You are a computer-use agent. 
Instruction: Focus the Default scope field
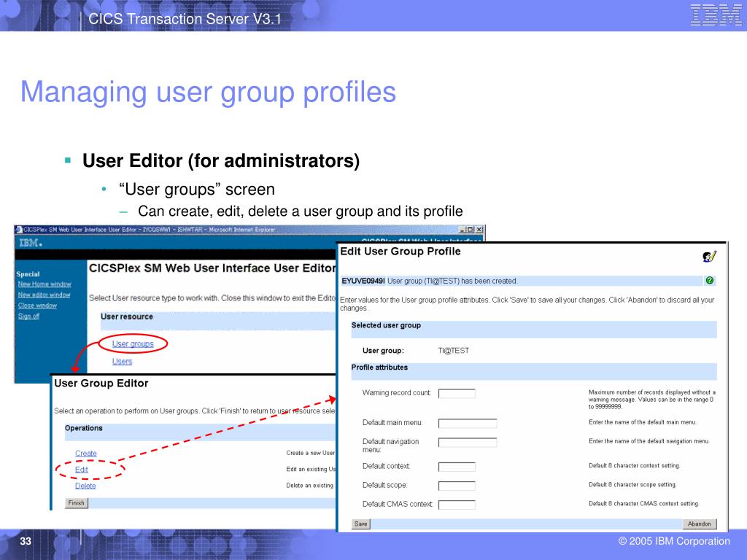457,486
